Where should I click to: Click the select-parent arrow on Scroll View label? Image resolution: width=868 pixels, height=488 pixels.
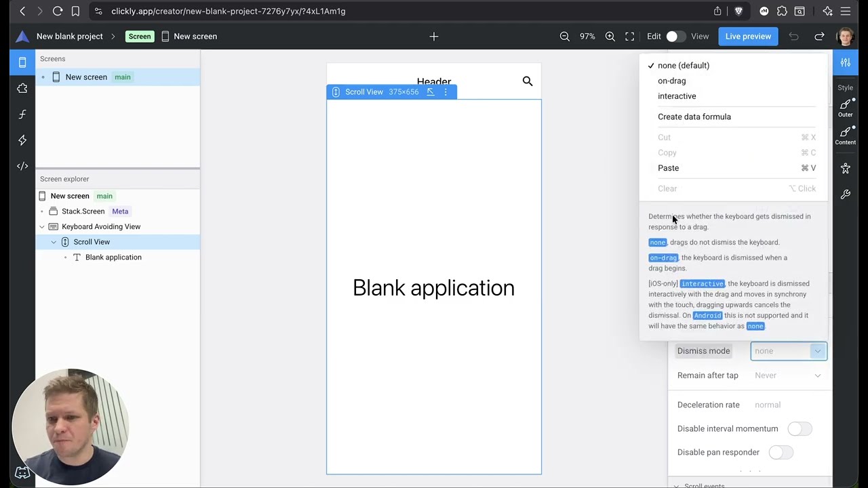tap(431, 92)
